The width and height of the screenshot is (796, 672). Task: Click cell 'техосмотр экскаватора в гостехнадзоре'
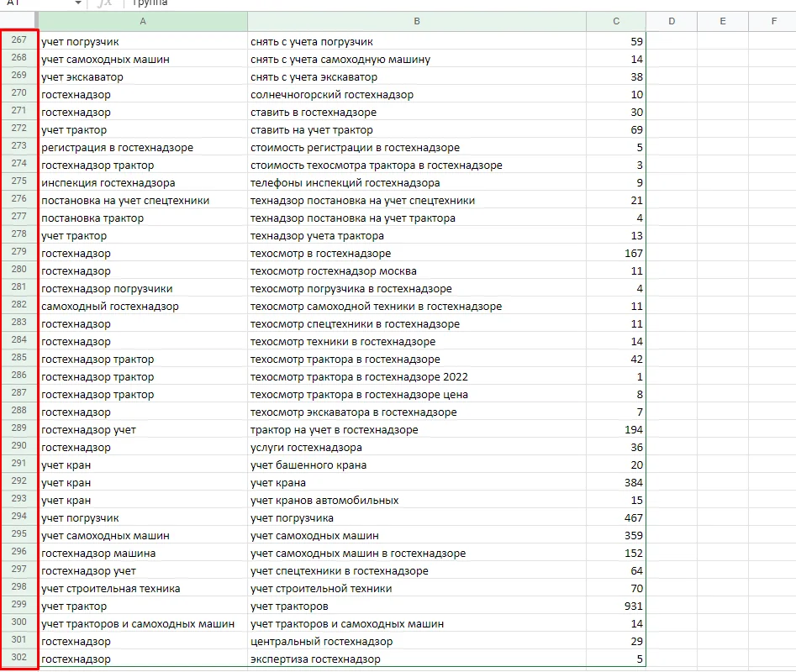click(417, 412)
